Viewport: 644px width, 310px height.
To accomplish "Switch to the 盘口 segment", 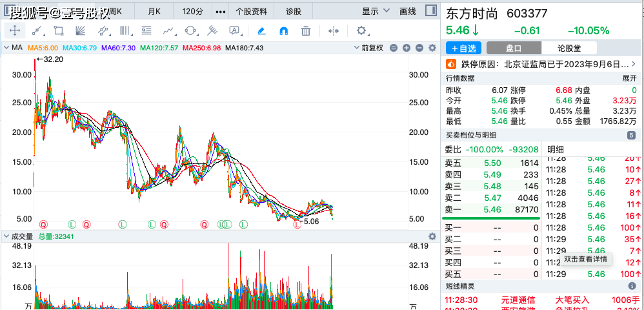I will (x=514, y=48).
